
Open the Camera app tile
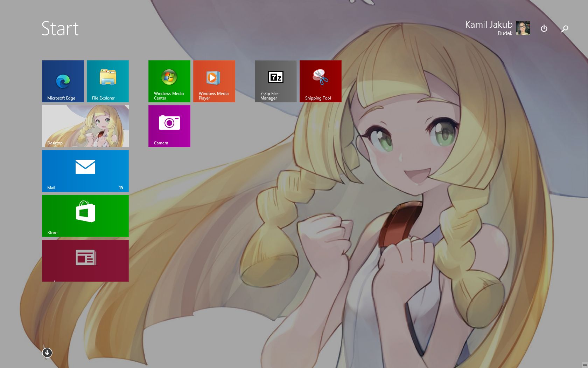(169, 126)
